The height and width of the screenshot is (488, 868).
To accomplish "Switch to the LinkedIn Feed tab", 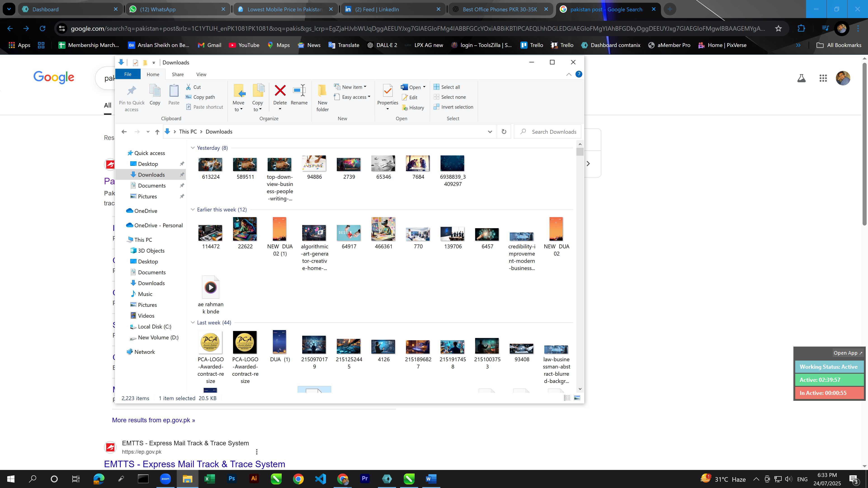I will [393, 9].
